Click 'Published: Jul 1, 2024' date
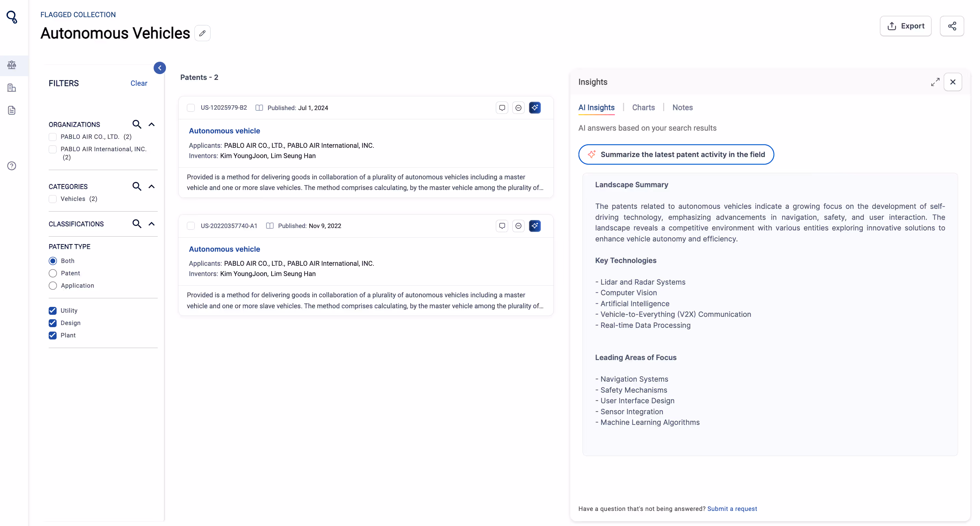The height and width of the screenshot is (526, 980). click(x=298, y=108)
